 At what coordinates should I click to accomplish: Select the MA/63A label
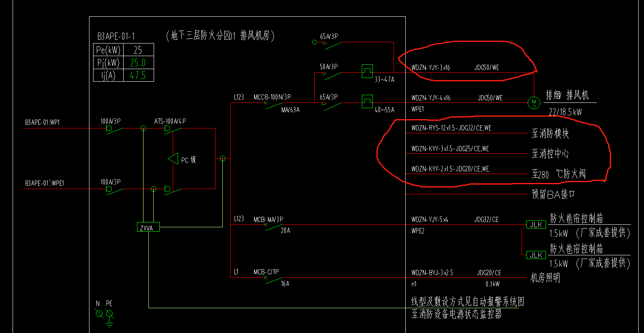point(290,110)
